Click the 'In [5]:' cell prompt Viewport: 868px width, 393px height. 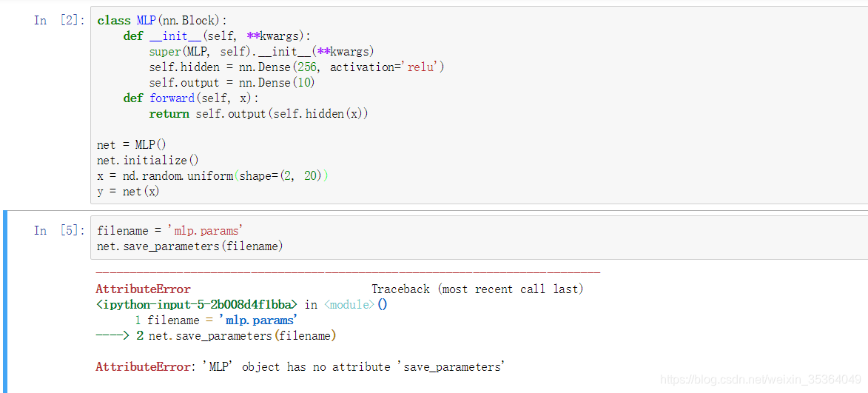click(59, 230)
